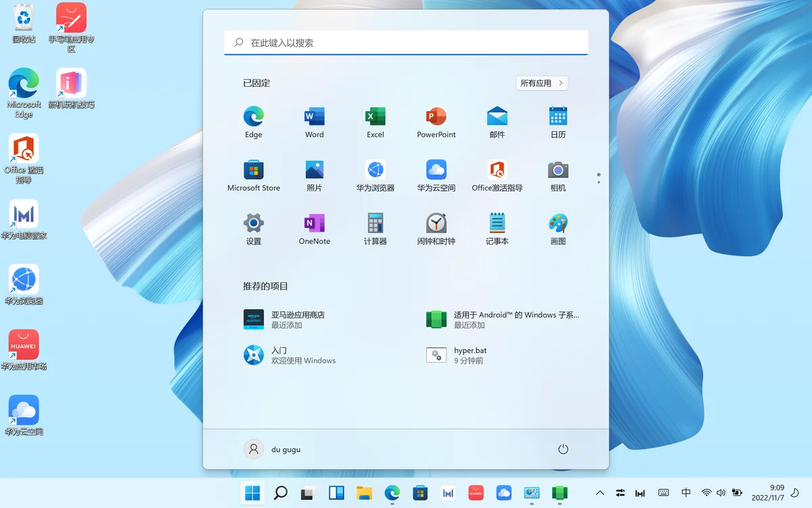Click the power button in Start menu
Viewport: 812px width, 508px height.
coord(563,449)
